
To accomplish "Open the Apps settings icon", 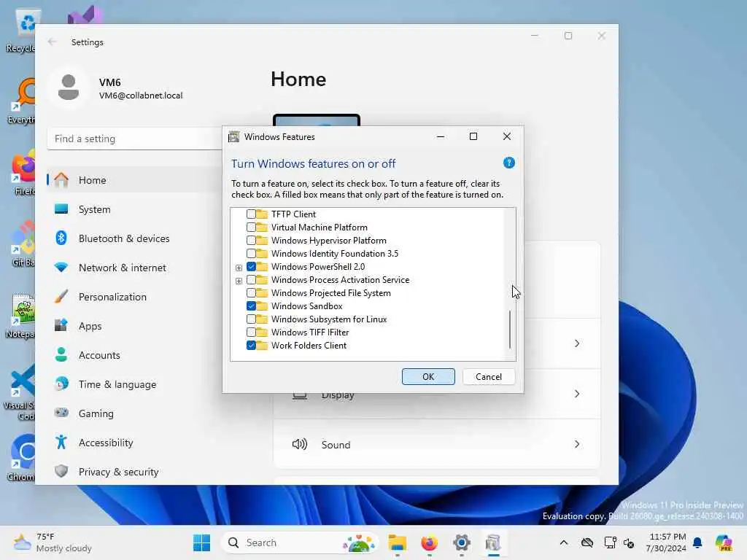I will 61,326.
